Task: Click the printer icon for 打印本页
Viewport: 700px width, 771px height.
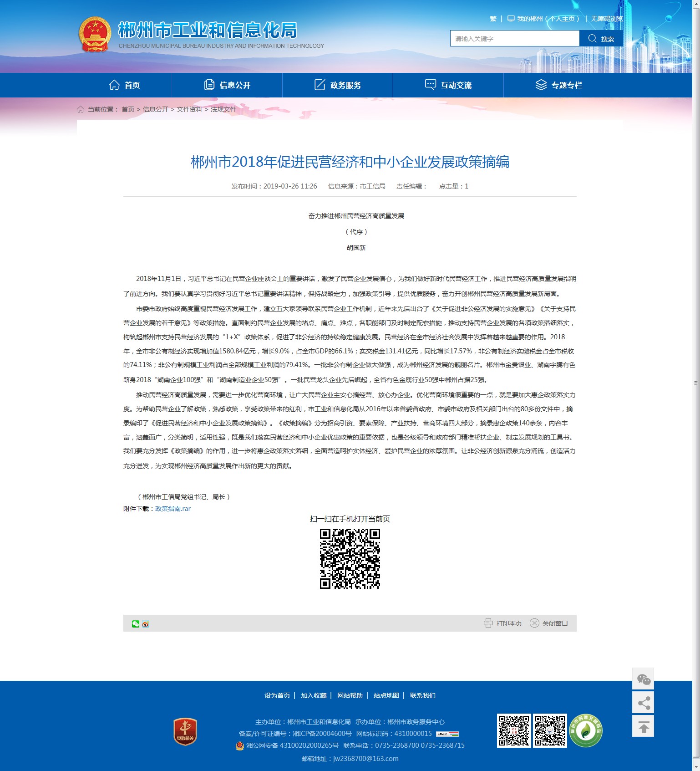Action: tap(488, 623)
